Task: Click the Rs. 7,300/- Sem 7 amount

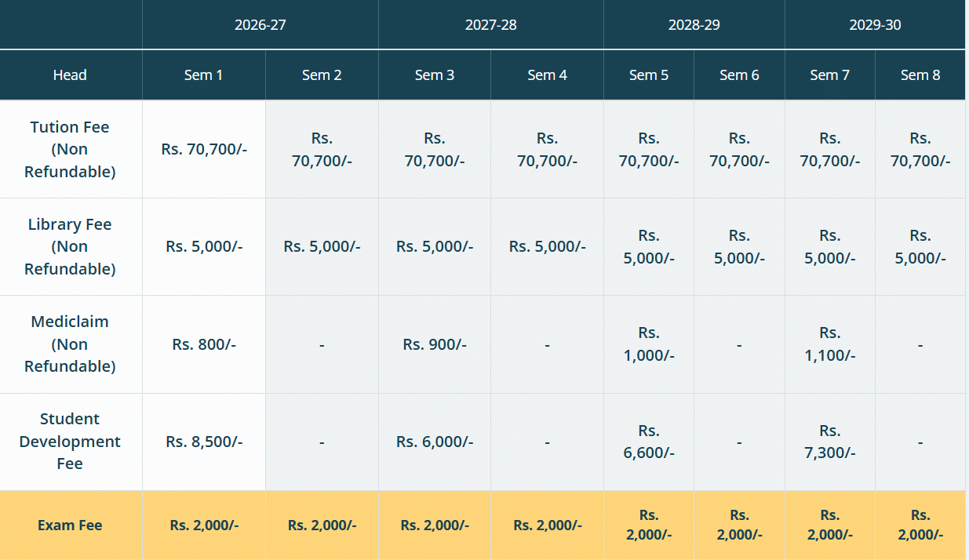Action: click(x=829, y=442)
